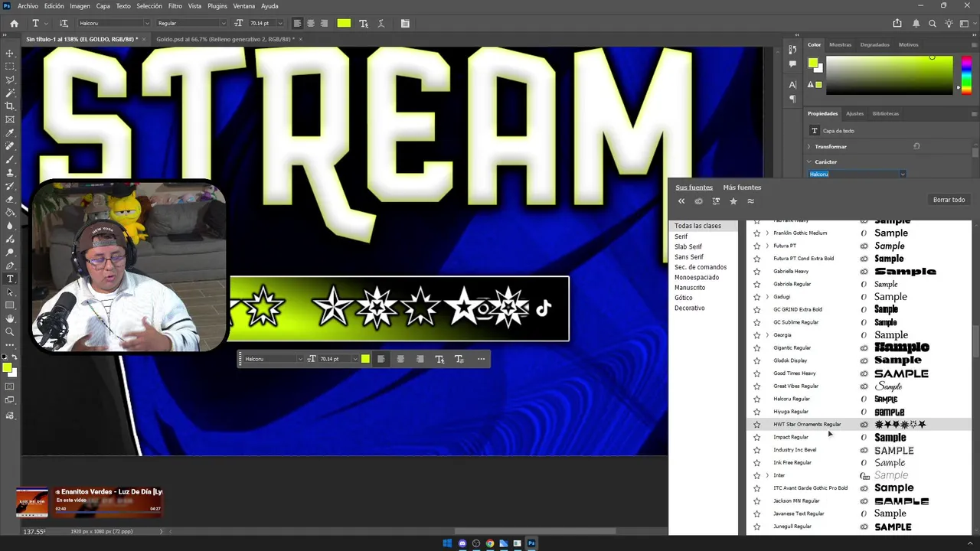Open the Share icon at top right

click(x=897, y=23)
